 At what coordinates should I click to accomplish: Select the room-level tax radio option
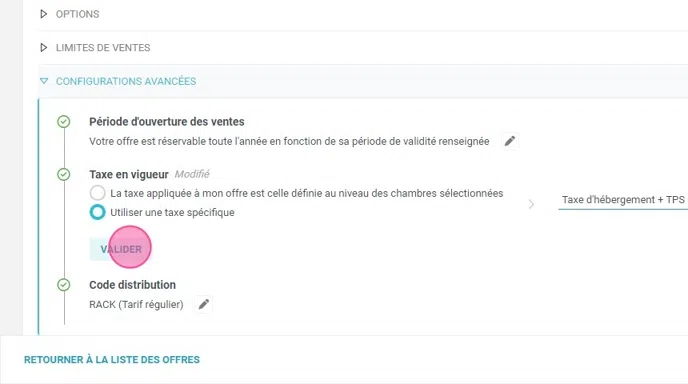[97, 193]
